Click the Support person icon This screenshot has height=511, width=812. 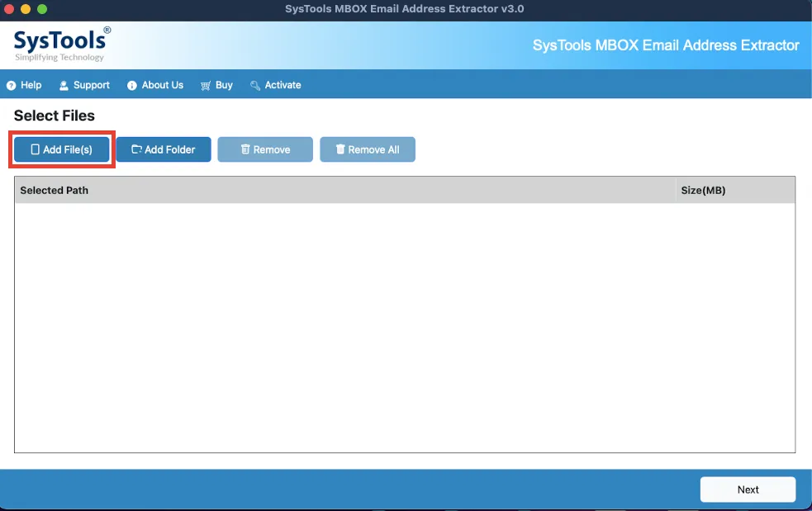[64, 85]
